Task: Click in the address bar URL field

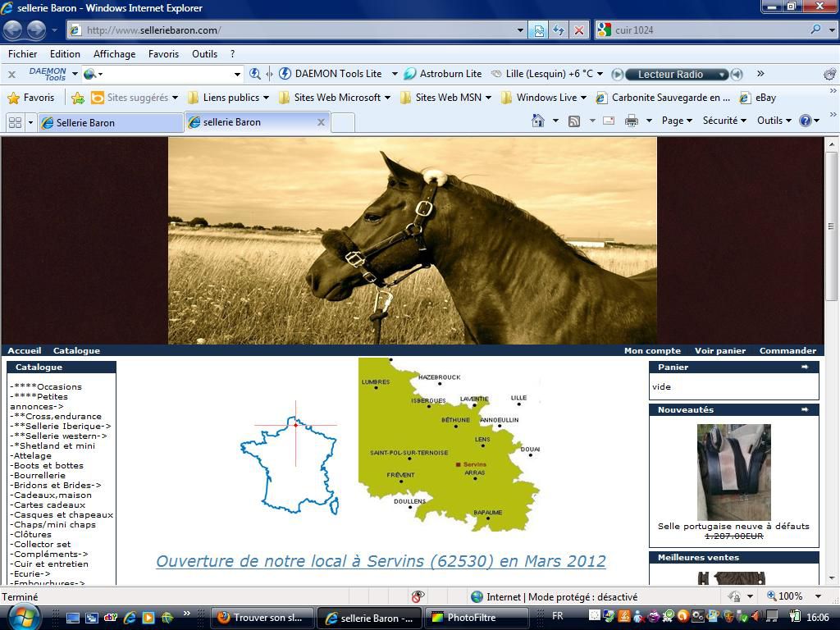Action: point(295,30)
